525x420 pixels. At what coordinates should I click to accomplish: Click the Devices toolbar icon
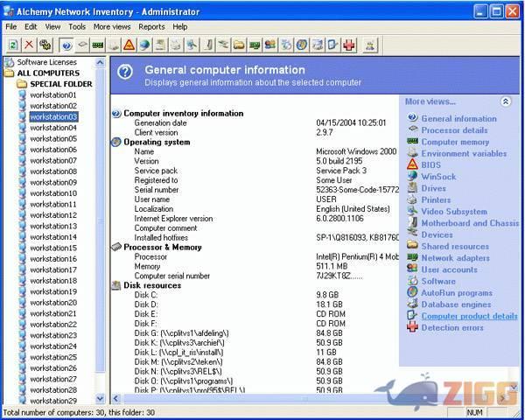[x=223, y=45]
